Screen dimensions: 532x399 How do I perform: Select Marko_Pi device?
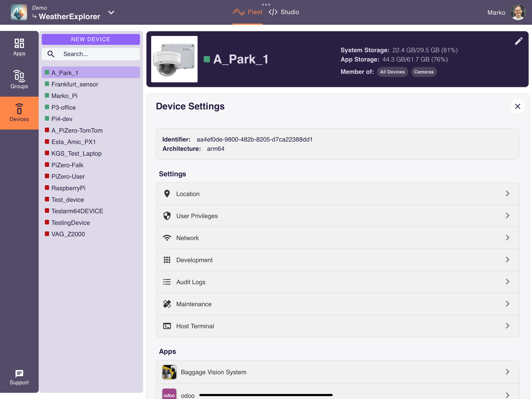pos(91,96)
